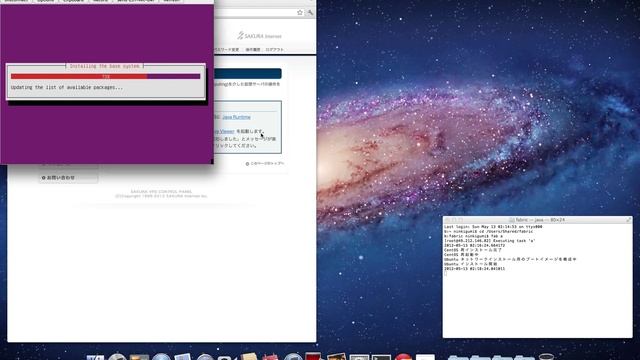Click the Viewer link below Java Runtime

(224, 131)
